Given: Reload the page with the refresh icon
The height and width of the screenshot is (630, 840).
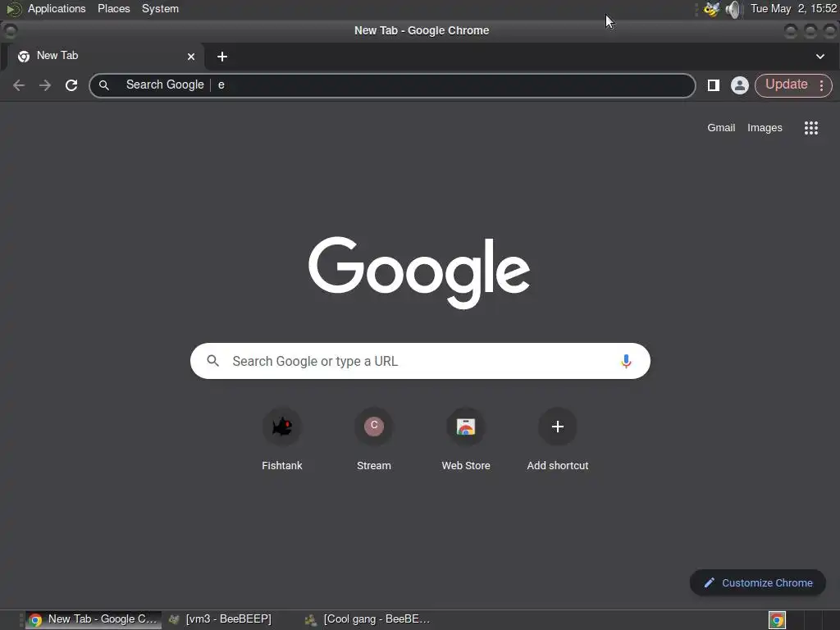Looking at the screenshot, I should (x=71, y=85).
